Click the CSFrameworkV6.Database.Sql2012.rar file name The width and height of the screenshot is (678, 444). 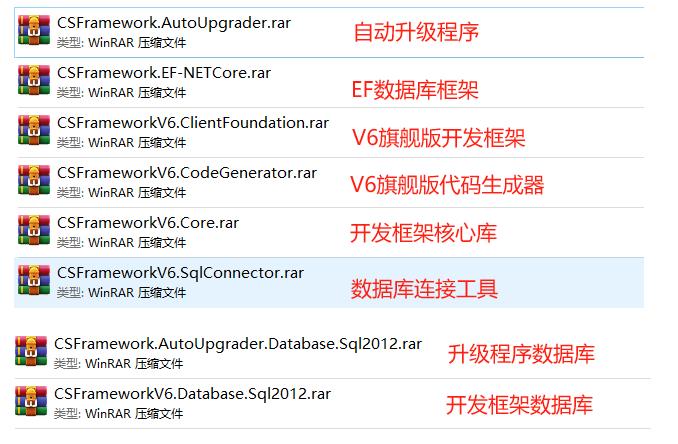[x=192, y=393]
